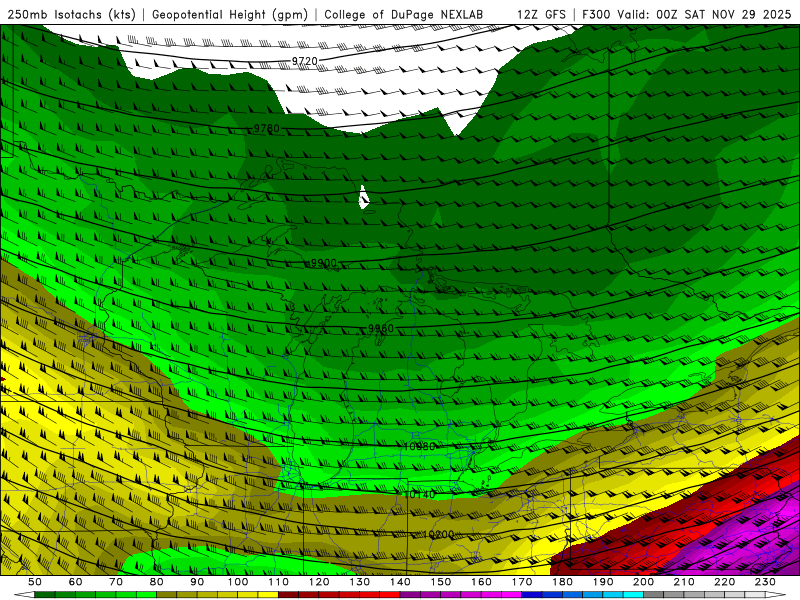800x600 pixels.
Task: Click 'F300 Valid: 00Z SAT NOV 29 2025'
Action: click(x=687, y=14)
